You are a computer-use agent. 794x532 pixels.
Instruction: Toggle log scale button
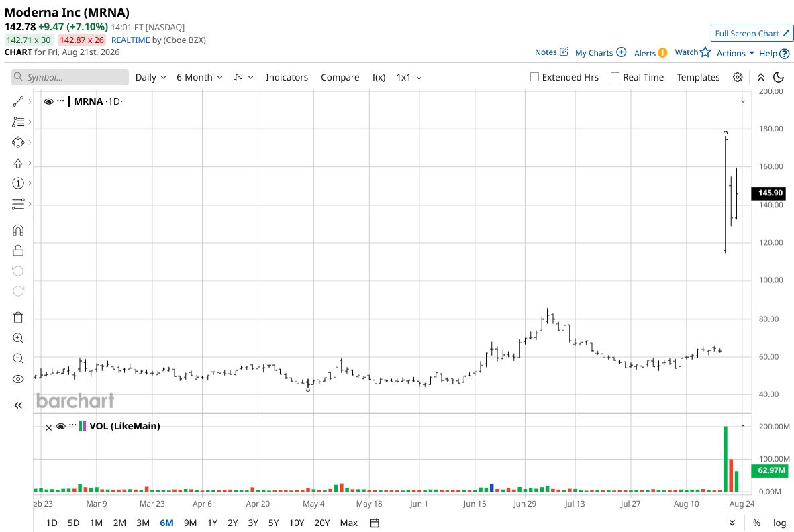[779, 523]
